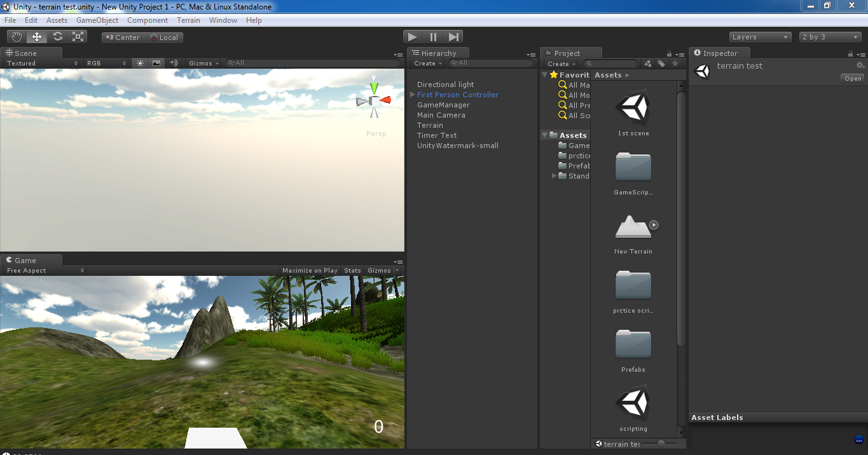Image resolution: width=868 pixels, height=455 pixels.
Task: Open the Inspector gear settings icon
Action: pos(860,65)
